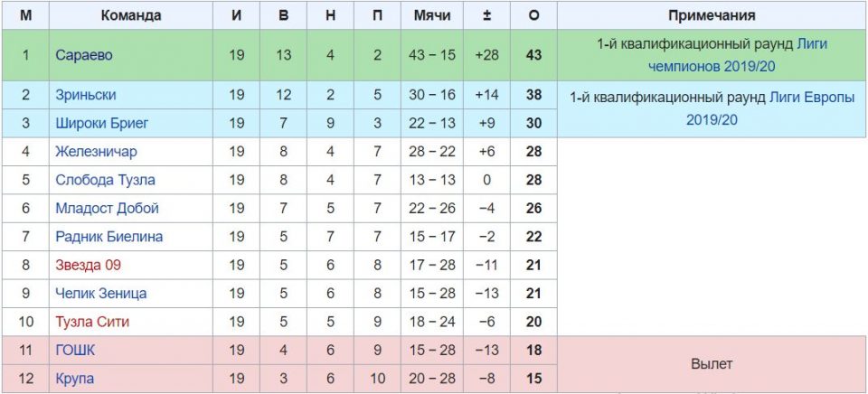Open the ГОШК team link
Image resolution: width=868 pixels, height=394 pixels.
click(x=74, y=350)
